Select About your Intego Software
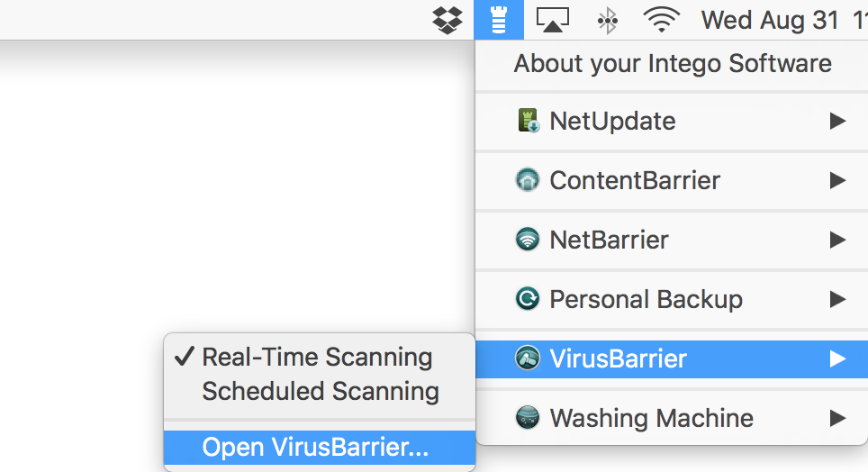This screenshot has width=868, height=472. point(672,64)
